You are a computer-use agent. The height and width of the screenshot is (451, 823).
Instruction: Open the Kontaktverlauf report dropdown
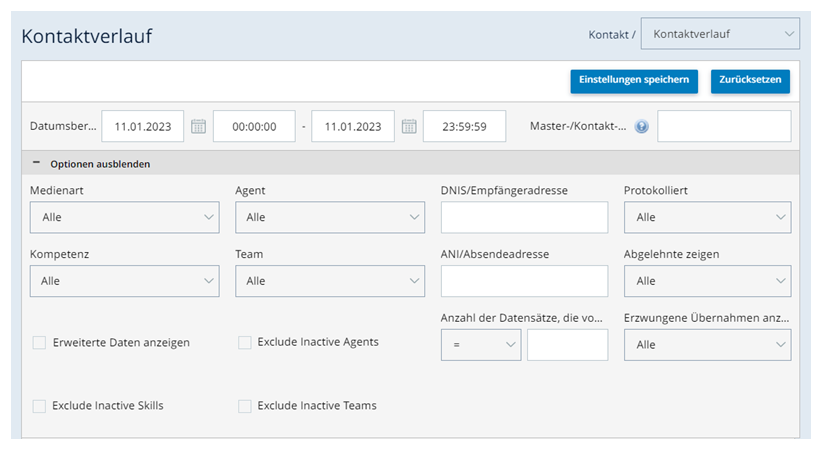coord(720,34)
